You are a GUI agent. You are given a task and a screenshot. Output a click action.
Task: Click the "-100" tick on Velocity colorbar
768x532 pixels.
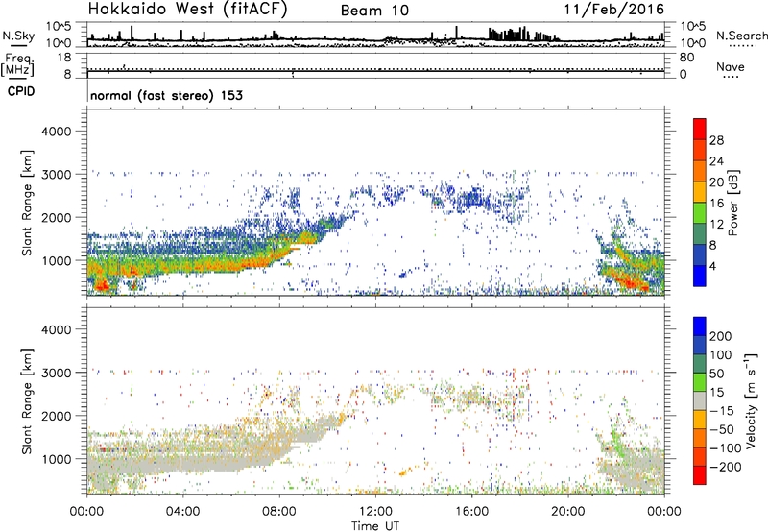(x=726, y=448)
